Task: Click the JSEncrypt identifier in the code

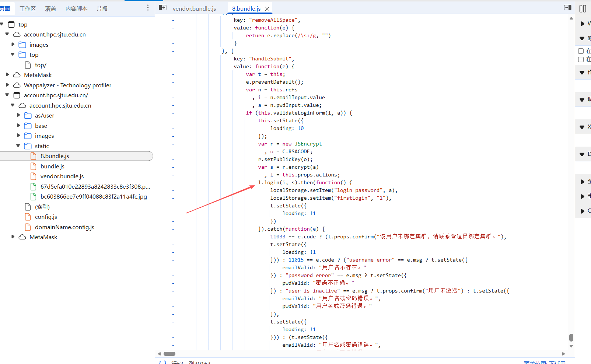Action: coord(308,144)
